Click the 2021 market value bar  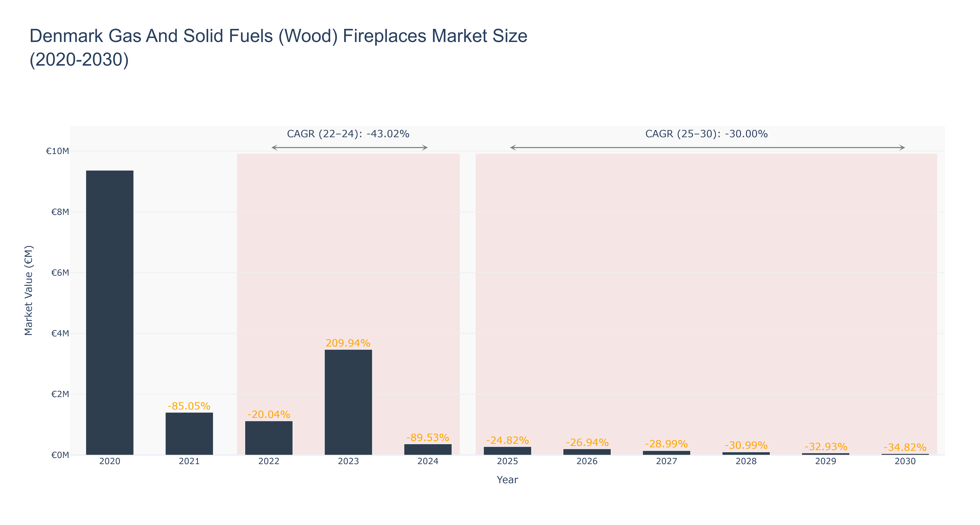pos(189,433)
